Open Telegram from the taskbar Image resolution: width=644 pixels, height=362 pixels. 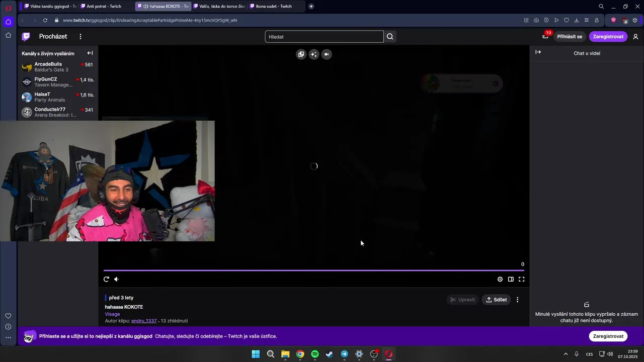[344, 354]
